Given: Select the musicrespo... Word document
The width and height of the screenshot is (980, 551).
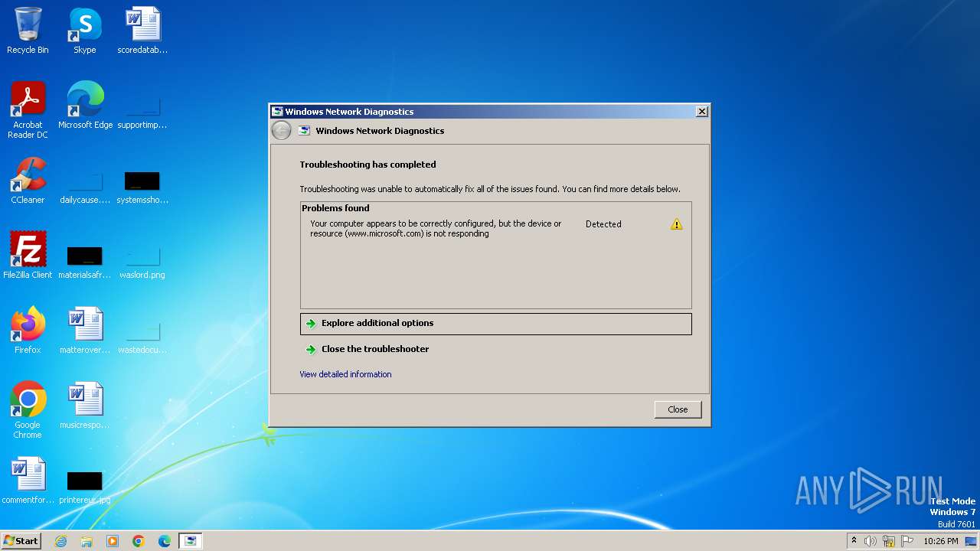Looking at the screenshot, I should pyautogui.click(x=85, y=406).
